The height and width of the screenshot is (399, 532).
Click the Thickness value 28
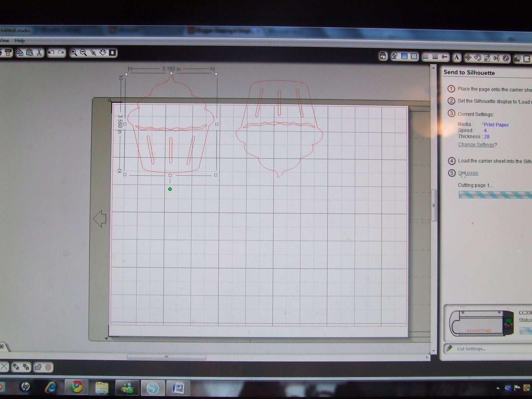click(x=487, y=137)
